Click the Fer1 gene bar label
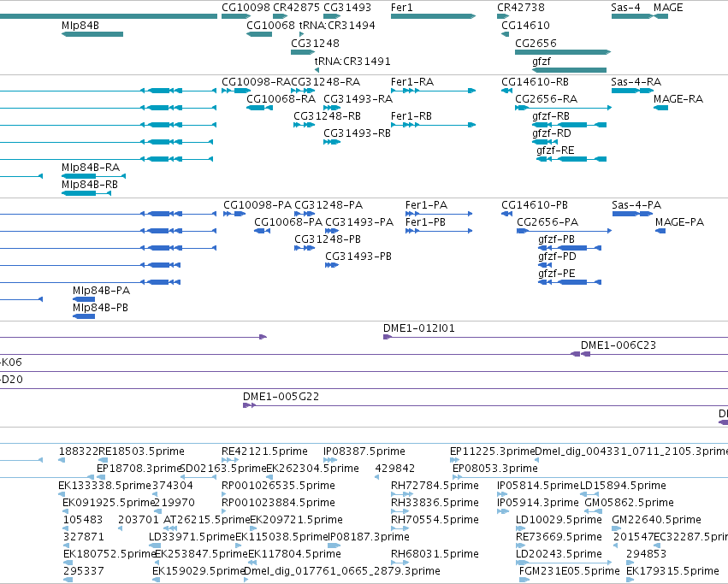728x584 pixels. pyautogui.click(x=401, y=8)
